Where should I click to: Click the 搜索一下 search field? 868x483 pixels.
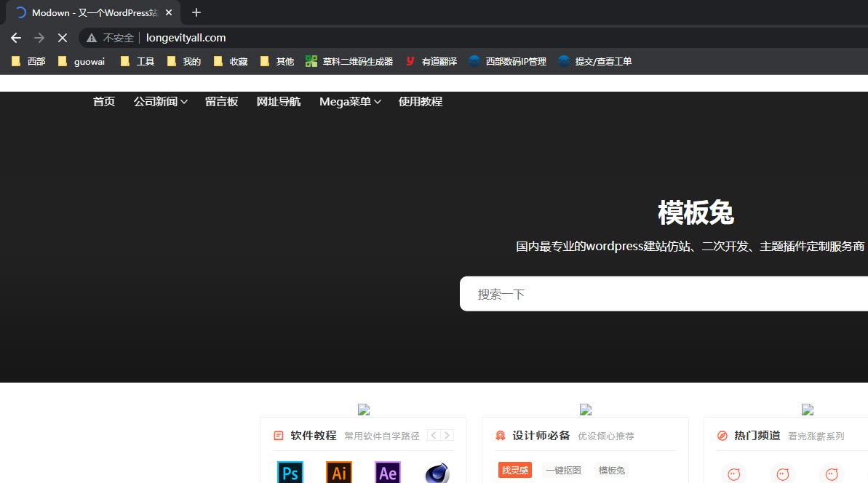(x=664, y=294)
